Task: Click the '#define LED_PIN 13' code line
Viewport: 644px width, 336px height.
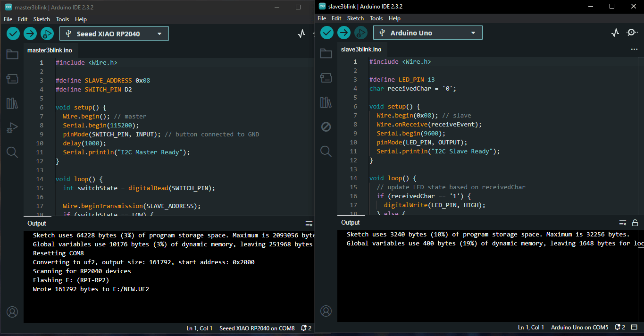Action: 402,80
